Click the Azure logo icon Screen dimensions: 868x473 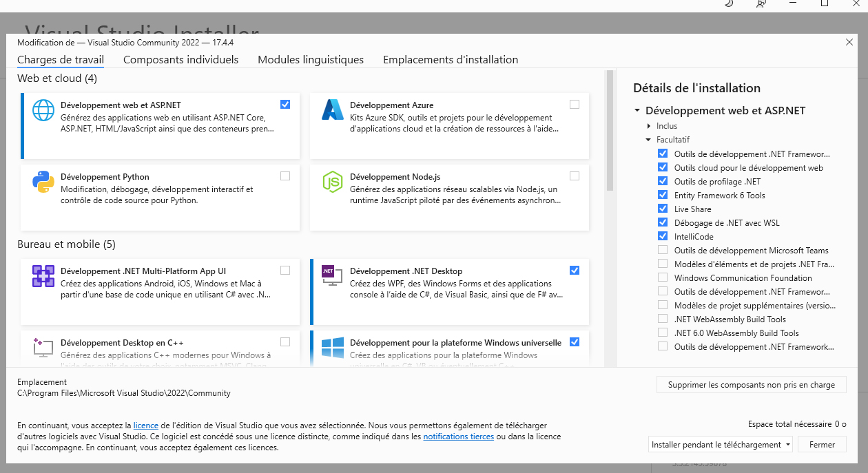333,110
